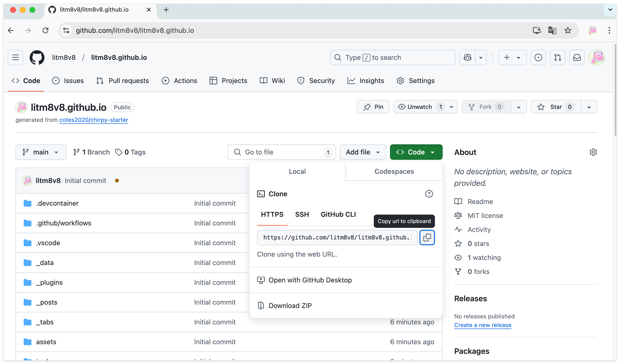Switch to the SSH clone tab
This screenshot has height=364, width=620.
pos(302,214)
